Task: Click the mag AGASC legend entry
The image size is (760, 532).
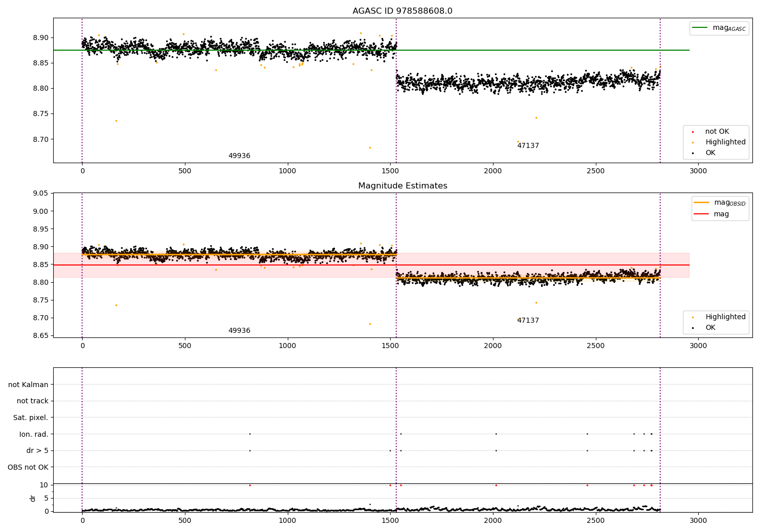Action: click(719, 28)
